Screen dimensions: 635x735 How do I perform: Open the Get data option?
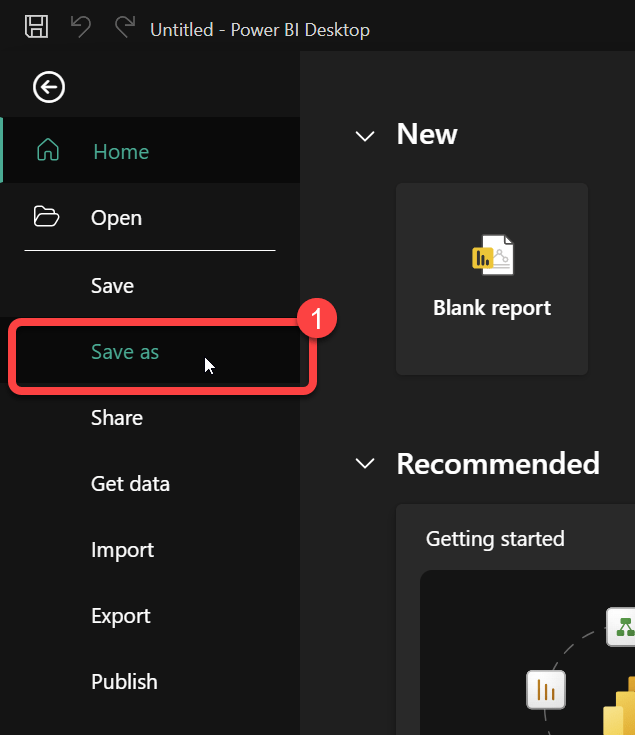point(151,484)
